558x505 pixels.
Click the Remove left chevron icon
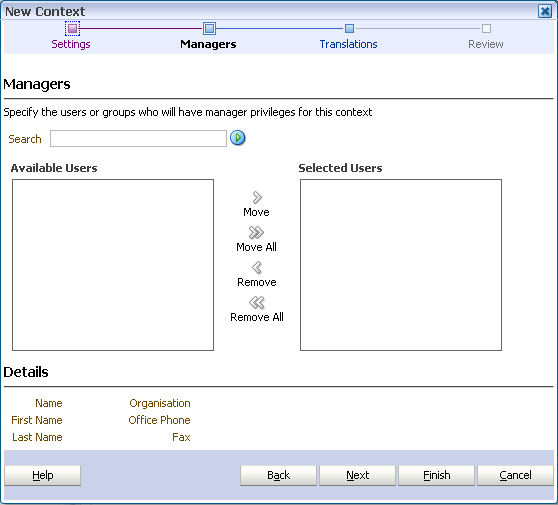click(257, 268)
